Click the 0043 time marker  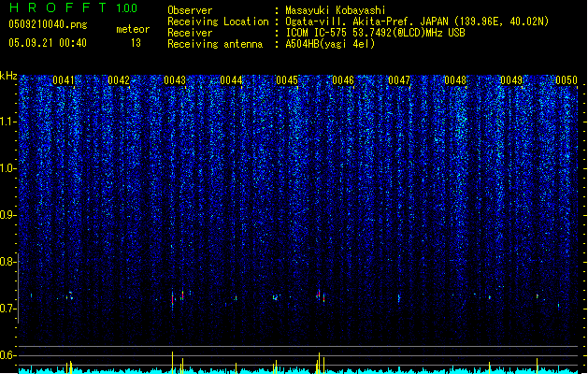pyautogui.click(x=175, y=80)
